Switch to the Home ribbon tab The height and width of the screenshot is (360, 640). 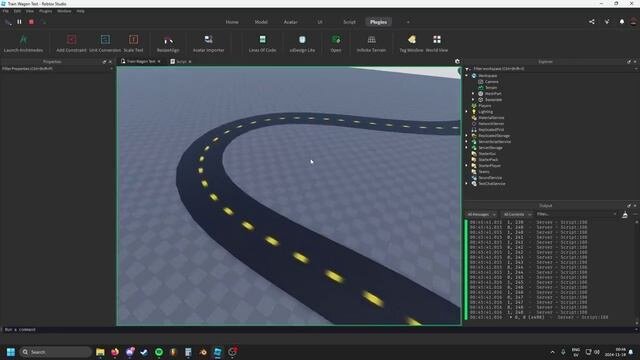[x=232, y=22]
